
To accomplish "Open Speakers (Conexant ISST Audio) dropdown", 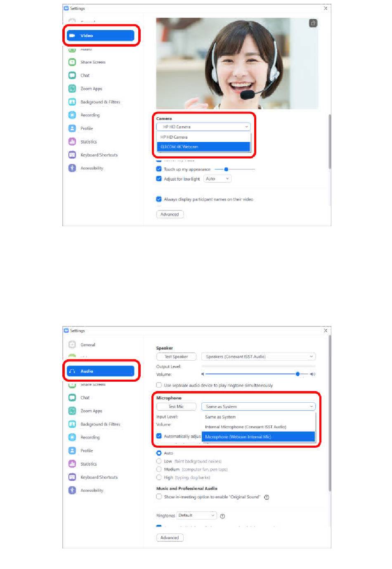I will click(x=258, y=357).
